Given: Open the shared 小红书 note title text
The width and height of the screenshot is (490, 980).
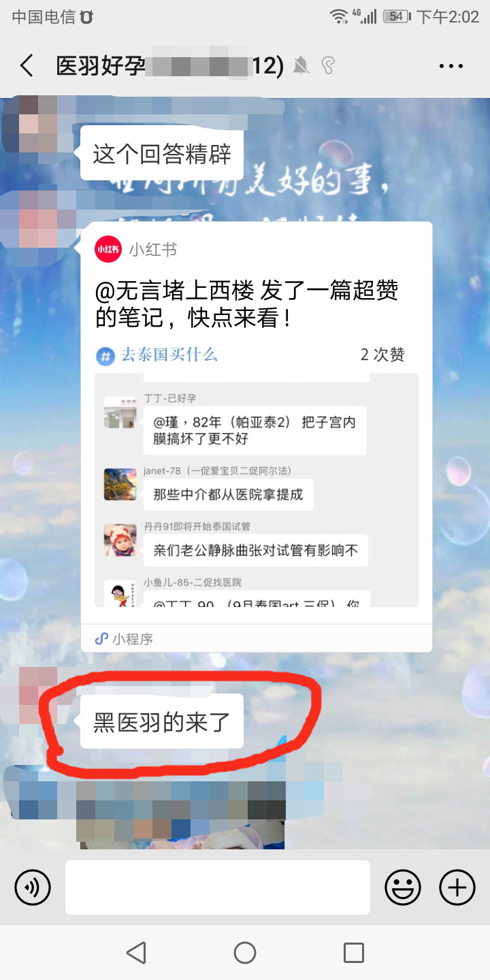Looking at the screenshot, I should click(x=246, y=304).
